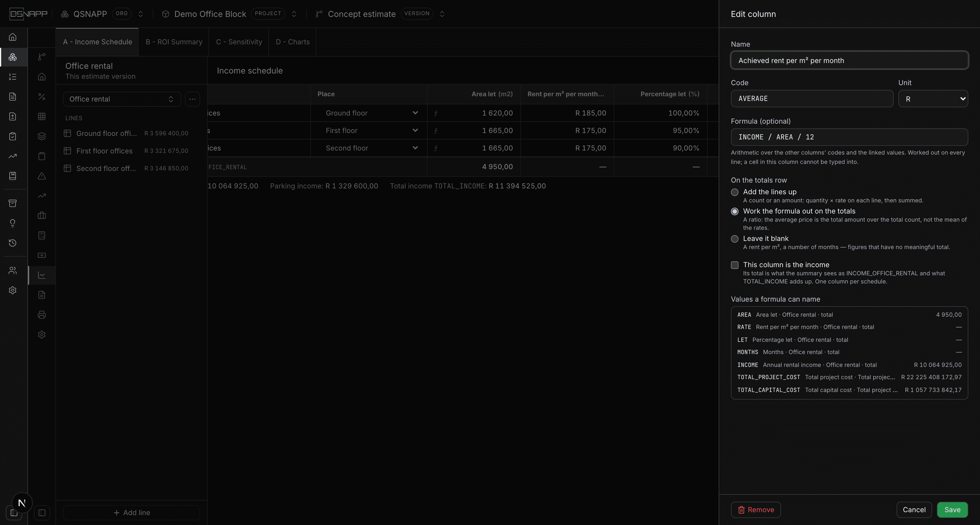
Task: Expand the Concept estimate version switcher
Action: point(442,14)
